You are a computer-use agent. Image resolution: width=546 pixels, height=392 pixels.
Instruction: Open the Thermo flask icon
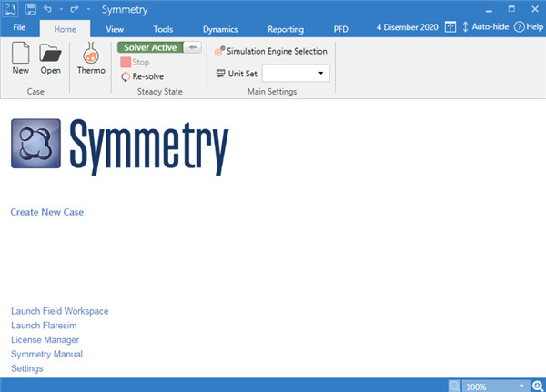[x=90, y=54]
